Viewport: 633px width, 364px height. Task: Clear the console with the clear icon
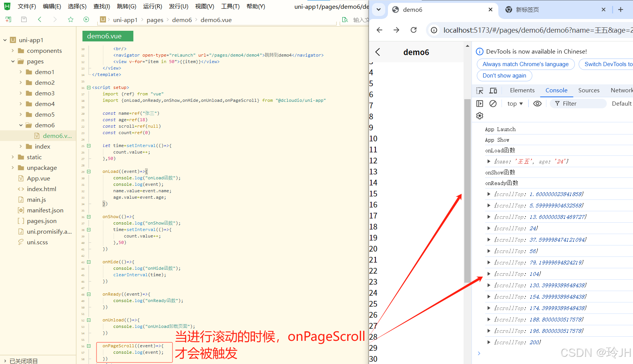tap(493, 103)
